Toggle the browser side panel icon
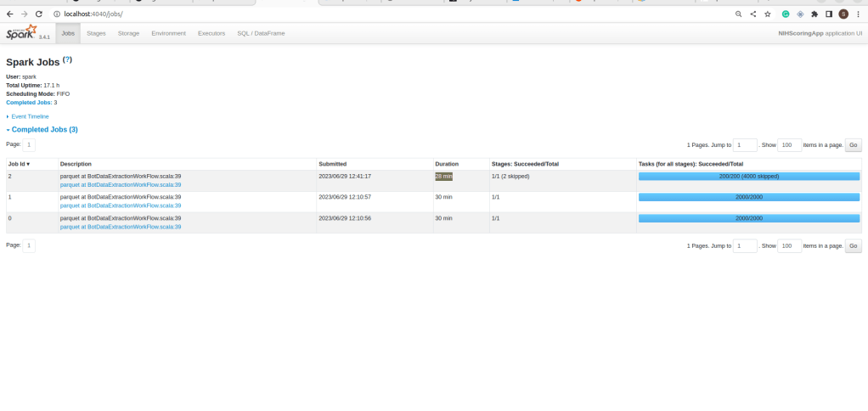868x411 pixels. [x=829, y=14]
